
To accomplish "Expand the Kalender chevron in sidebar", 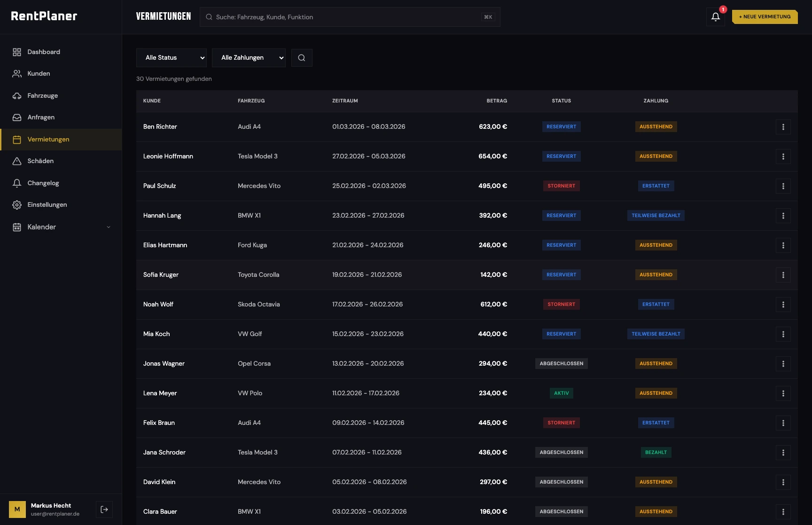I will [109, 227].
